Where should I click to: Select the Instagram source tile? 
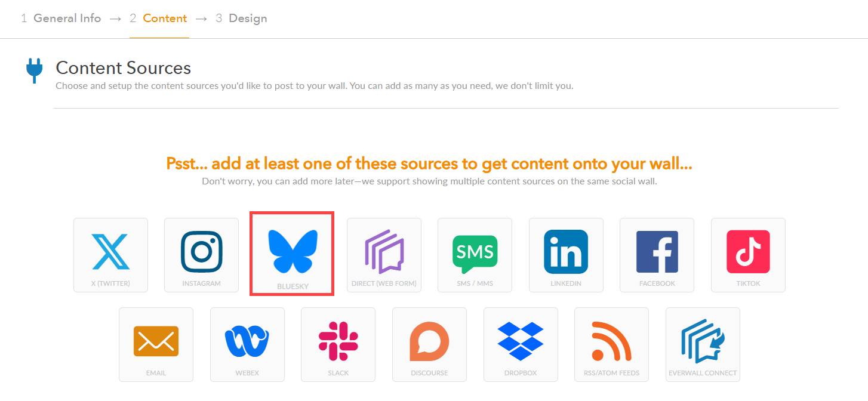(201, 255)
